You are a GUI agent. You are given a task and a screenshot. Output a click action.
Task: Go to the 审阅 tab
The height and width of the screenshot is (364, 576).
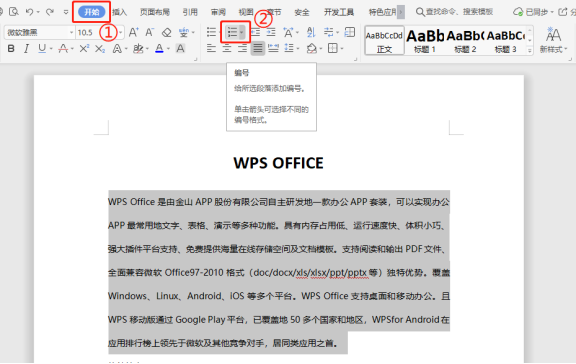click(218, 12)
